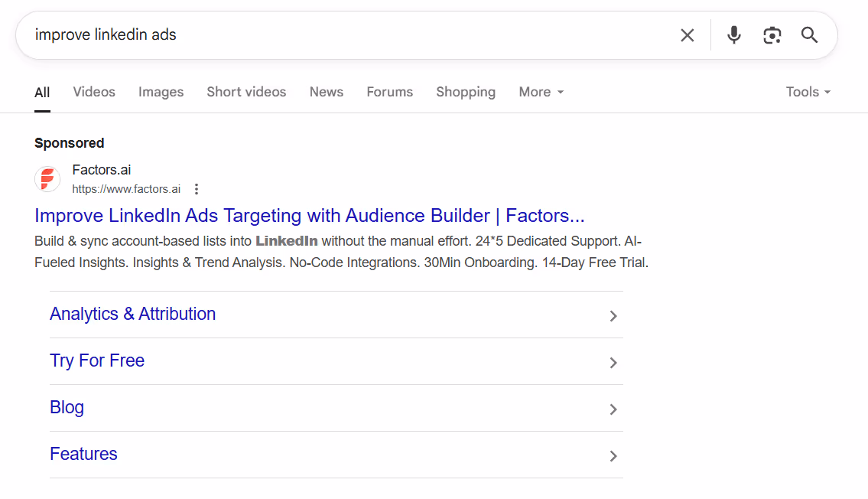This screenshot has height=499, width=868.
Task: Click the 'Sponsored' label
Action: [x=69, y=143]
